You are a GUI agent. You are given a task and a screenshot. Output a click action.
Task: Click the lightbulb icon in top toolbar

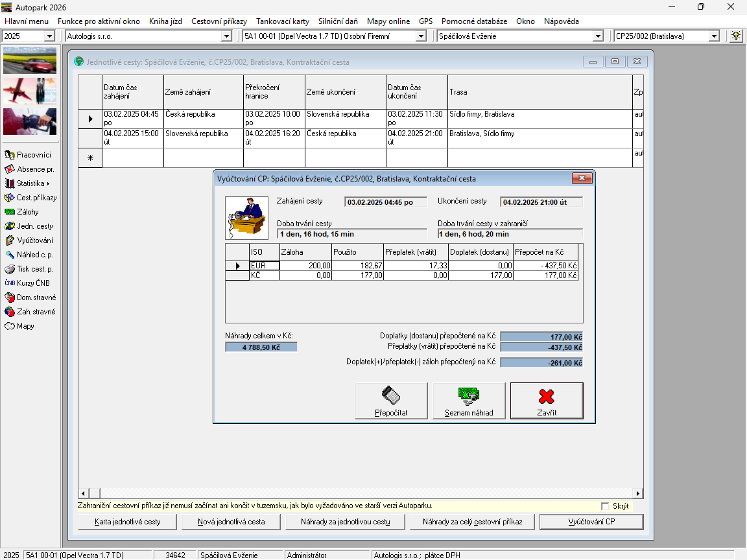coord(736,36)
